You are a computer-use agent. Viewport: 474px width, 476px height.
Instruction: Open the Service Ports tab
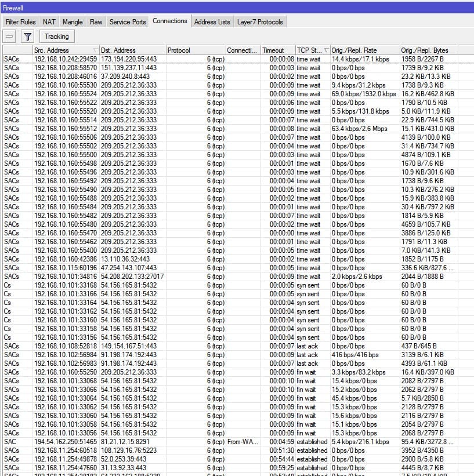coord(128,22)
